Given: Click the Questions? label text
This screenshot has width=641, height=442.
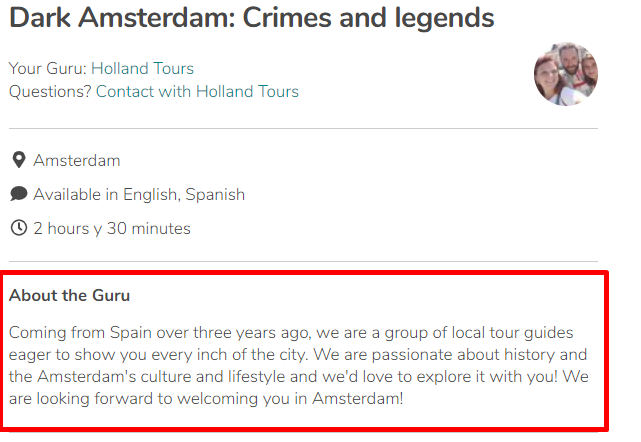Looking at the screenshot, I should (x=50, y=91).
